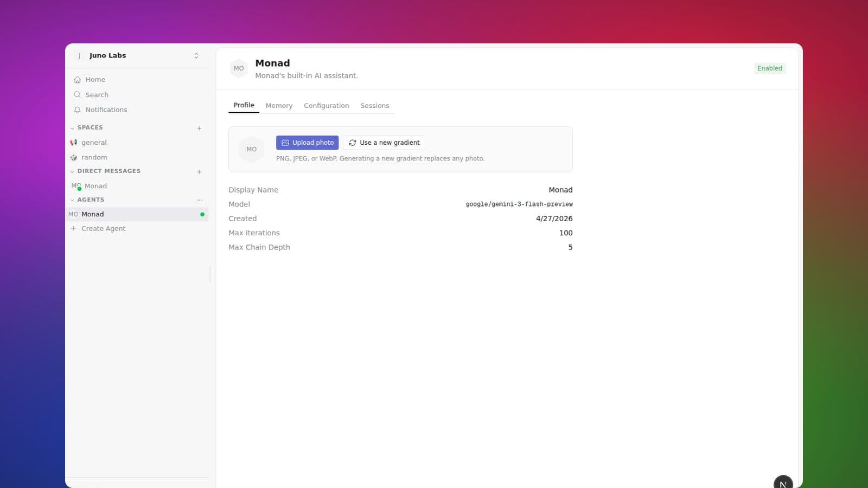Click the Search magnifier icon

[x=77, y=94]
